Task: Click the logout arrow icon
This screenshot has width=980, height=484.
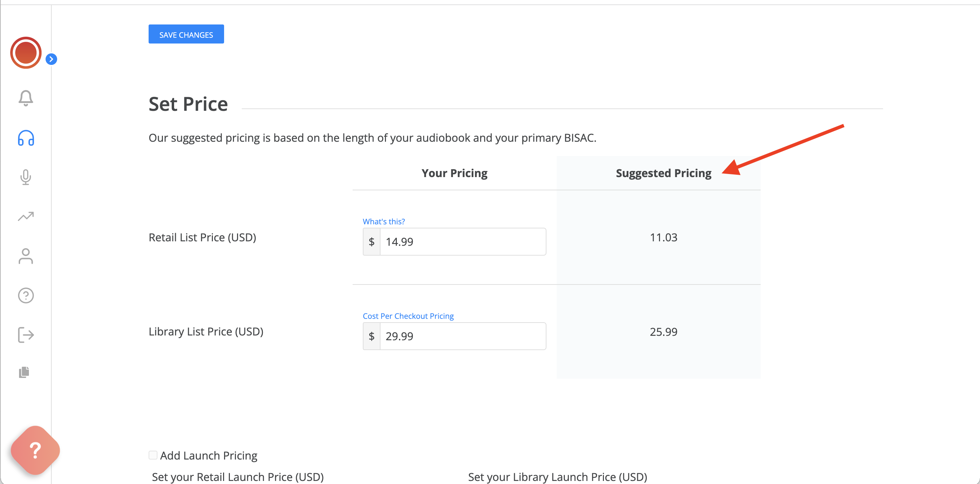Action: (x=26, y=335)
